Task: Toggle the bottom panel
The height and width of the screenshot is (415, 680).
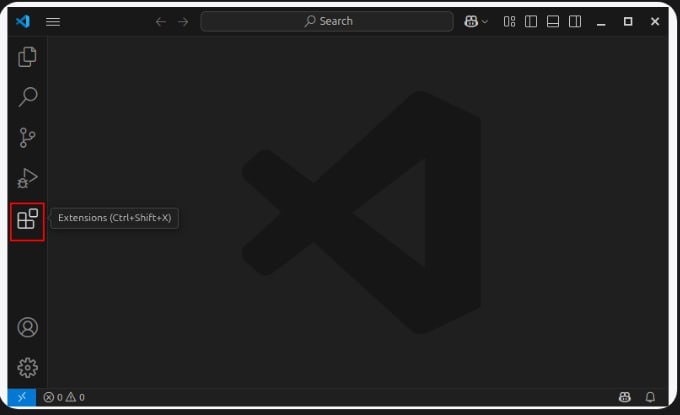Action: tap(552, 21)
